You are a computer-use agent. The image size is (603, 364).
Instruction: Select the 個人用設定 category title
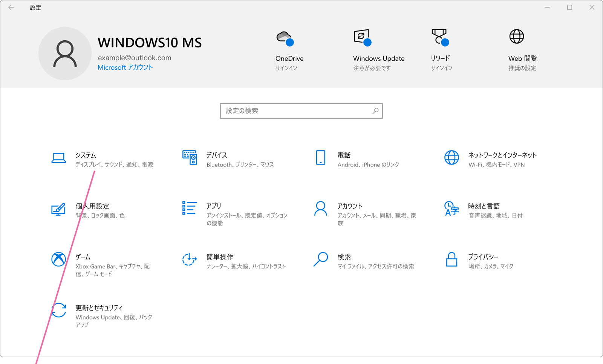[x=92, y=206]
